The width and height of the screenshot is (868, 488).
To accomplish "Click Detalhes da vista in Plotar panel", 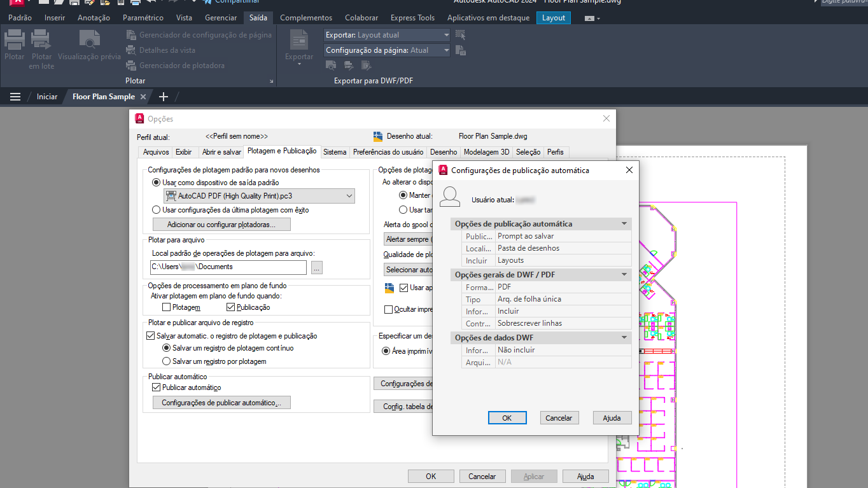I will tap(161, 50).
